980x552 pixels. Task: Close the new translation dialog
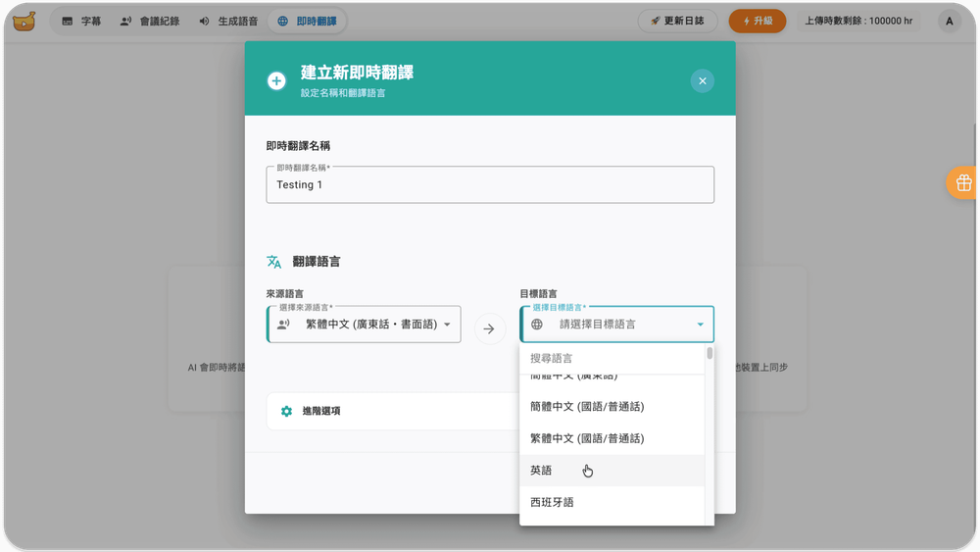coord(702,80)
